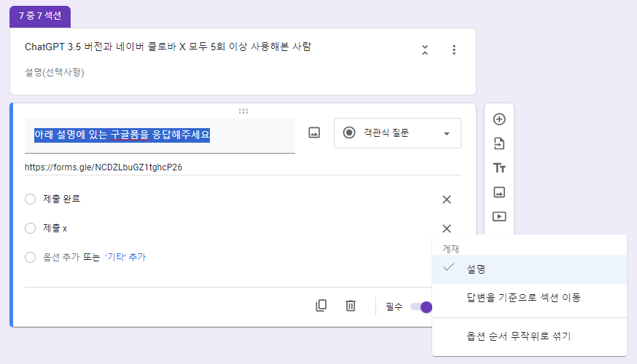Add title and description via Tt icon
The width and height of the screenshot is (637, 364).
[x=499, y=168]
